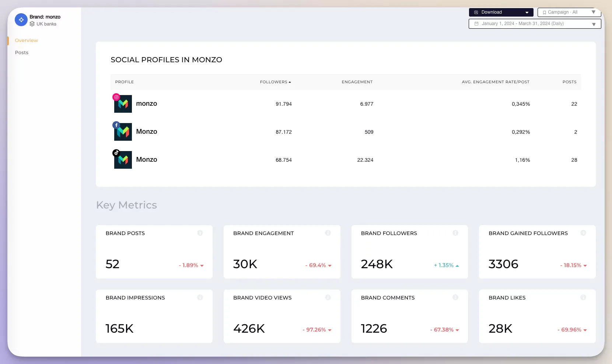Click the Brand Followers value 248K
Screen dimensions: 612x364
pyautogui.click(x=377, y=264)
